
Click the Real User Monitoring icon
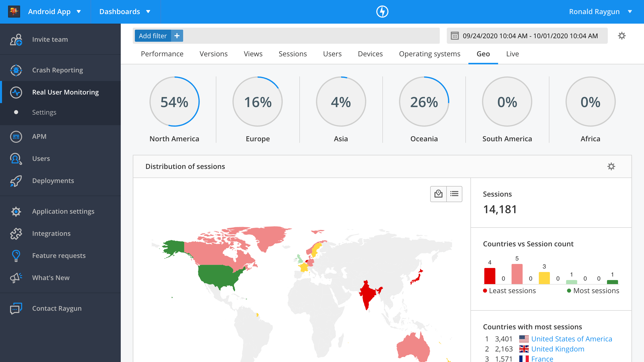click(16, 92)
